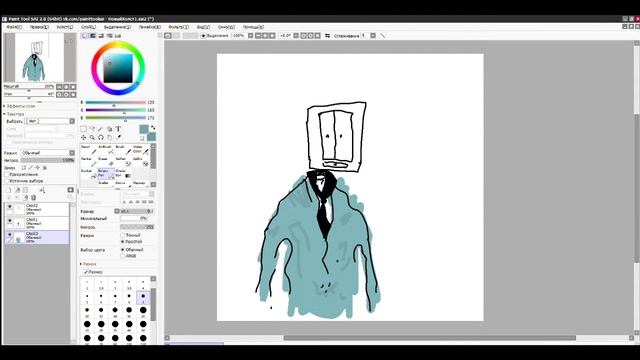Select the Простой mode radio button
This screenshot has height=360, width=640.
(x=122, y=242)
